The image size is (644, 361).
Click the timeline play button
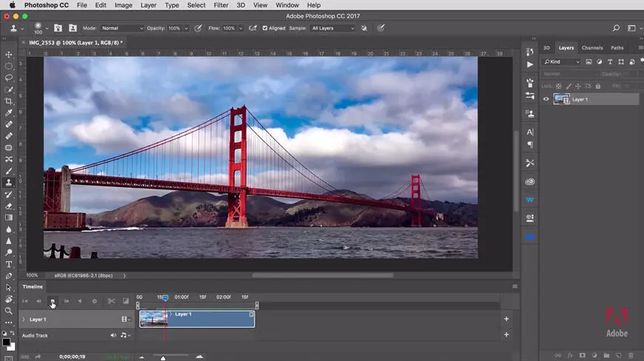pyautogui.click(x=53, y=301)
